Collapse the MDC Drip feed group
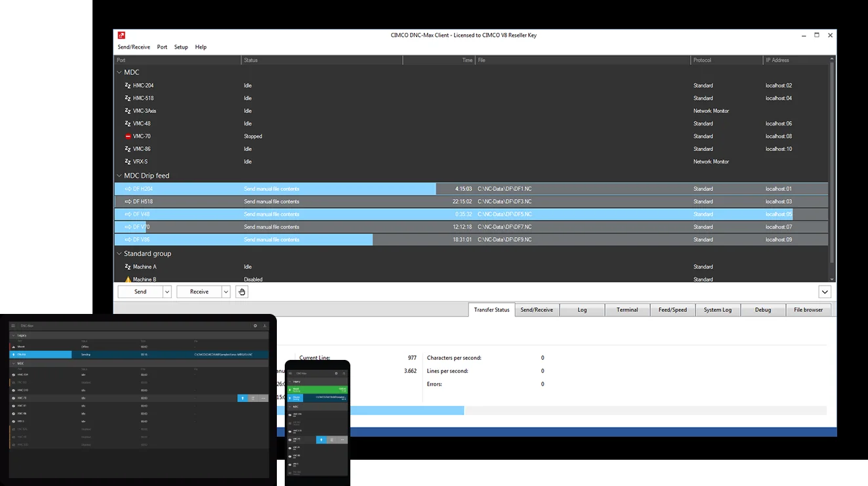 [x=119, y=176]
